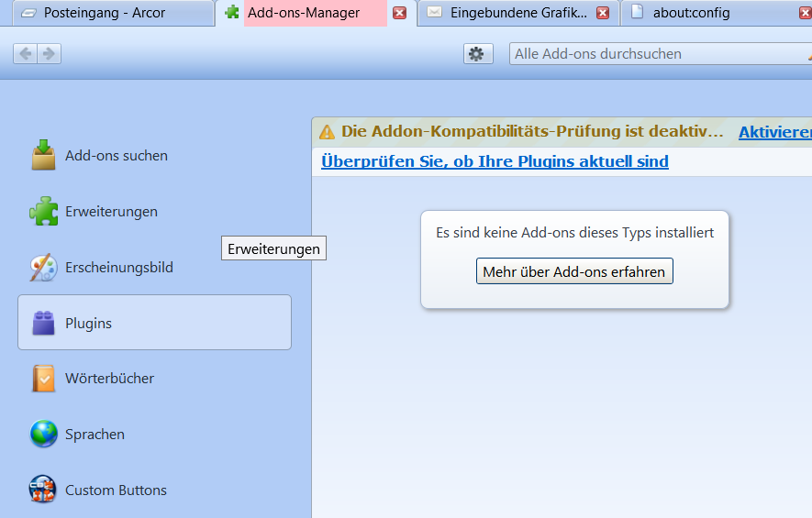Click the Erscheinungsbild paint palette icon
The height and width of the screenshot is (518, 812).
[x=43, y=267]
